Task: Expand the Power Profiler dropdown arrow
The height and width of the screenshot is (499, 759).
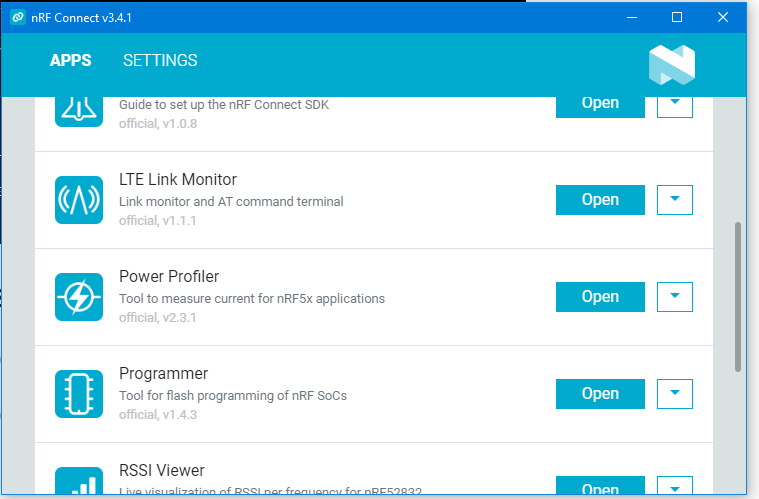Action: [x=675, y=297]
